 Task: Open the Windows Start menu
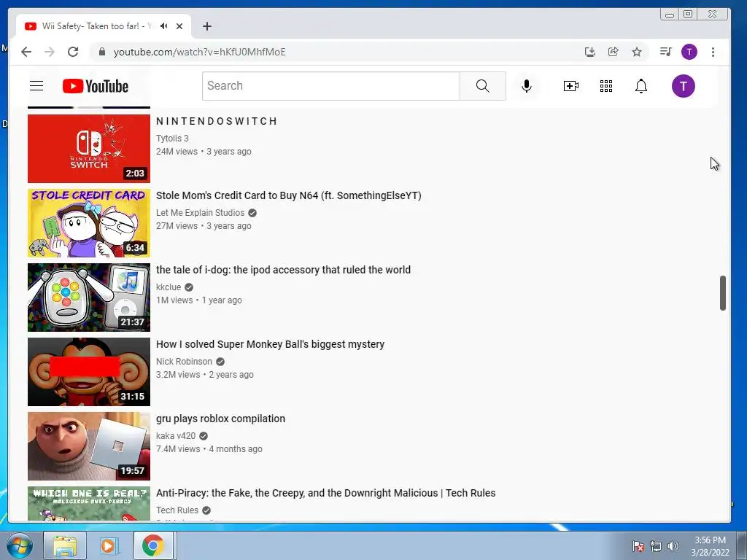point(20,545)
